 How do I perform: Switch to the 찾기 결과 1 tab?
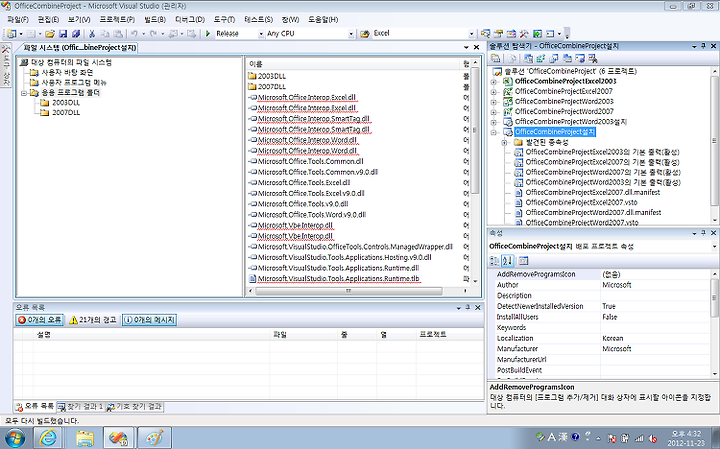(x=80, y=407)
